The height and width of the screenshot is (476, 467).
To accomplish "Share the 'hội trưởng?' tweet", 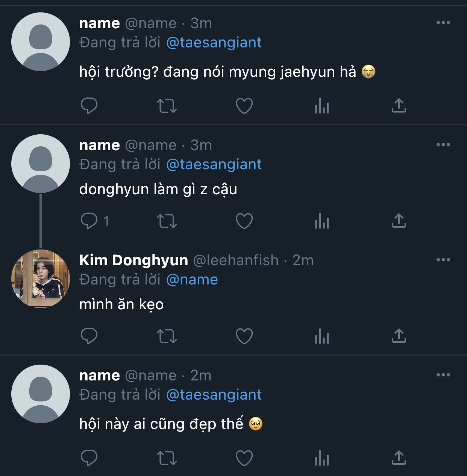I will pos(399,106).
